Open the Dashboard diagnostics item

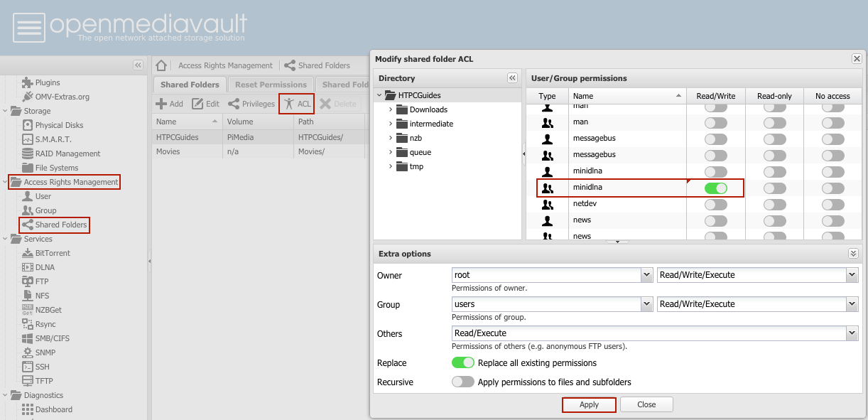[53, 409]
